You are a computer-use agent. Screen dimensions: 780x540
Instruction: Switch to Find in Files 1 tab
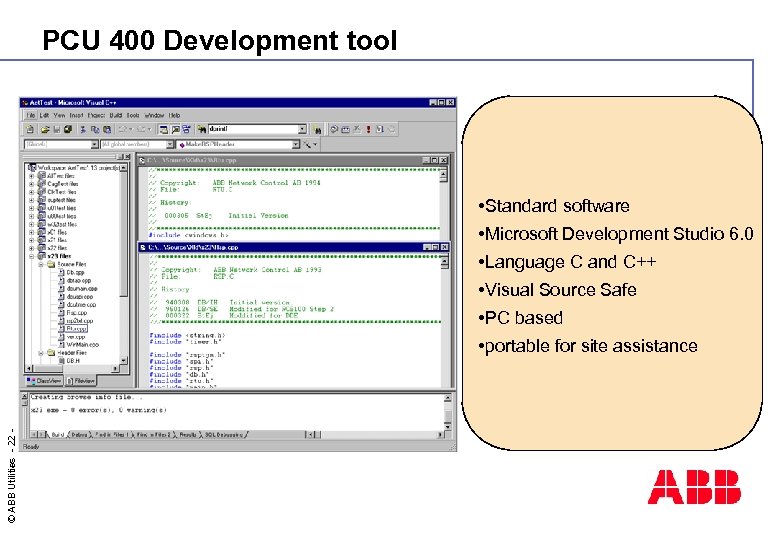tap(111, 435)
